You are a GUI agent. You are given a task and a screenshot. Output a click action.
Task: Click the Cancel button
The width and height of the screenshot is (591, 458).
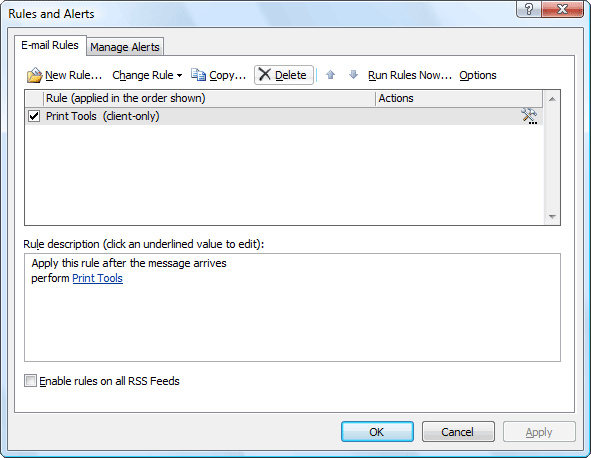(458, 432)
